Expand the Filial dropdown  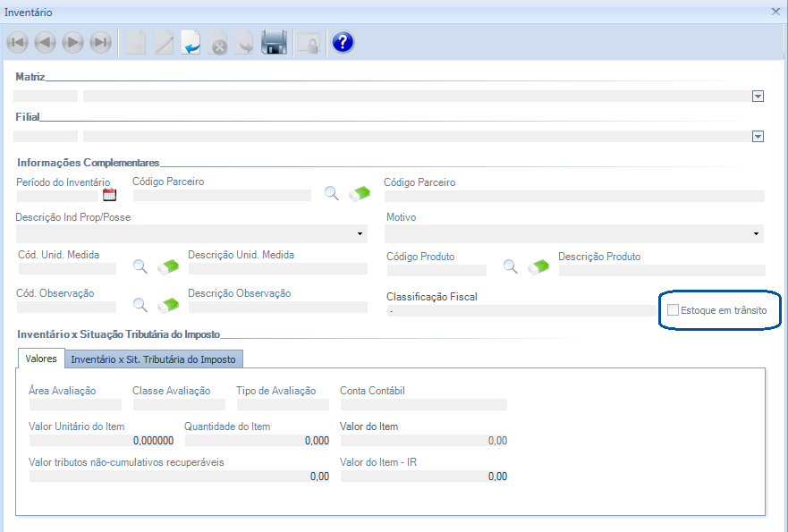point(758,137)
